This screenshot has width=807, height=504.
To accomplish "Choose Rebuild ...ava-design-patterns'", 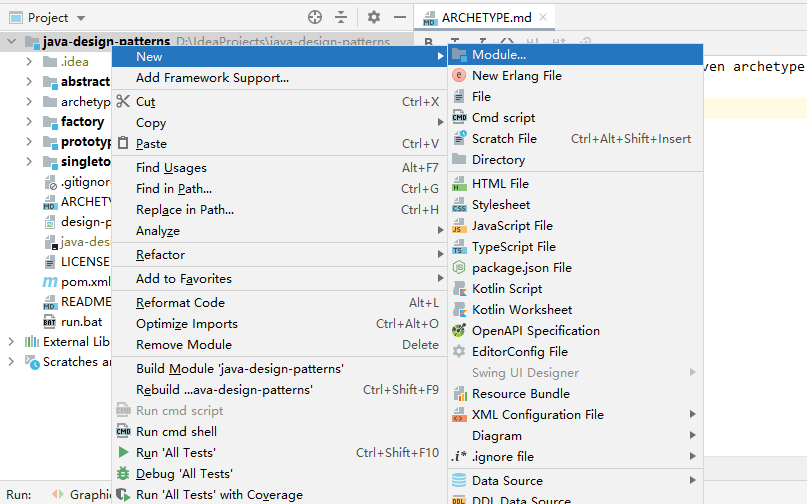I will click(279, 390).
